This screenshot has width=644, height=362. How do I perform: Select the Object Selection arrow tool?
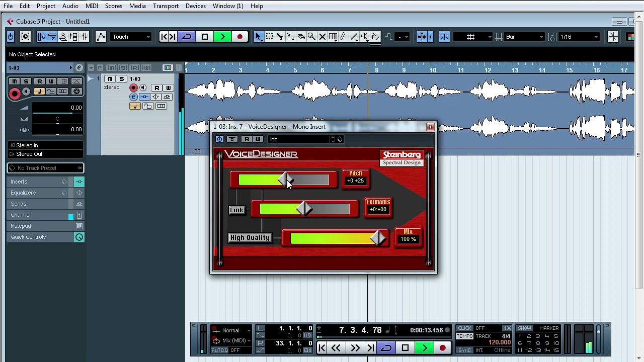(x=259, y=37)
